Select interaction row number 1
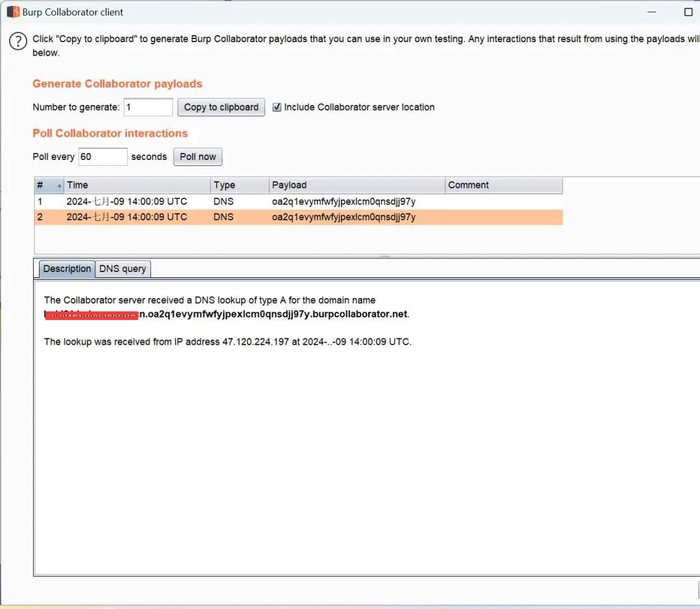The width and height of the screenshot is (700, 609). (299, 201)
